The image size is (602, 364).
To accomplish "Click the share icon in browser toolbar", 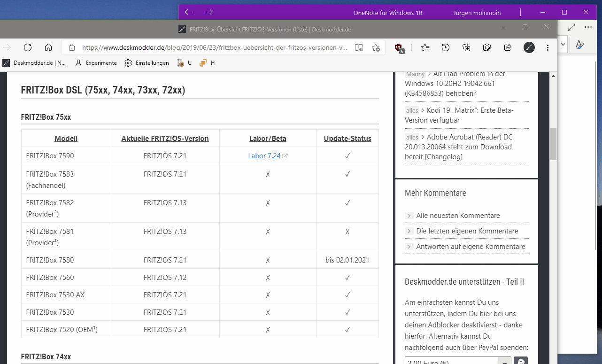I will (x=508, y=47).
